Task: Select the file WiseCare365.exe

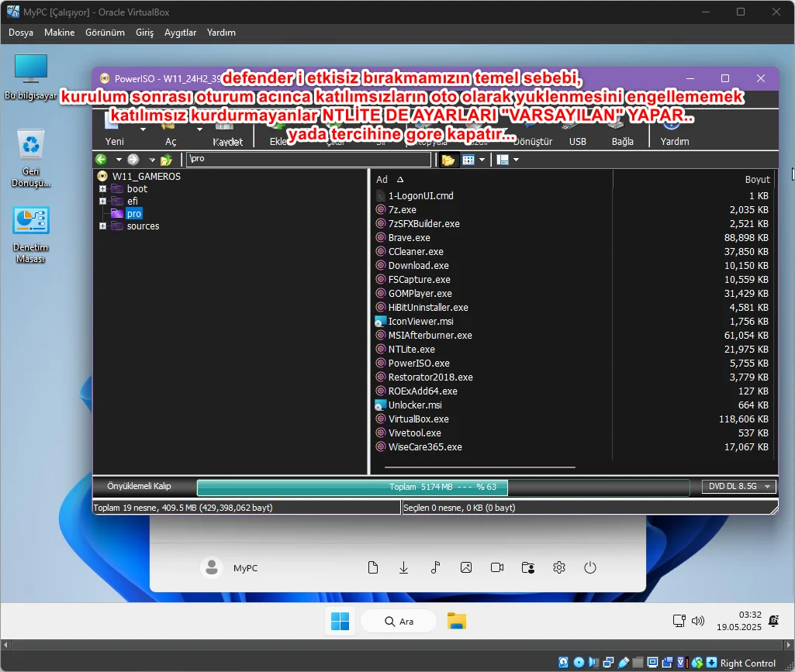Action: pos(425,447)
